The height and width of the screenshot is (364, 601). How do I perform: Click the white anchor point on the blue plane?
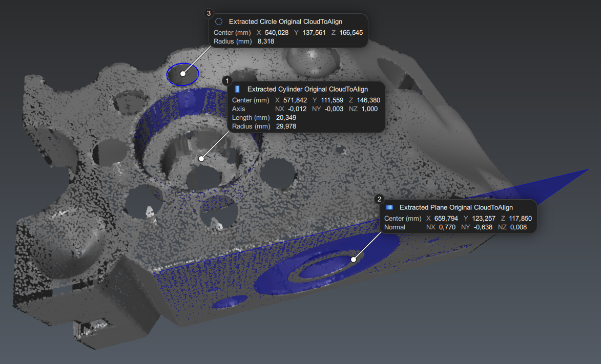pos(353,260)
